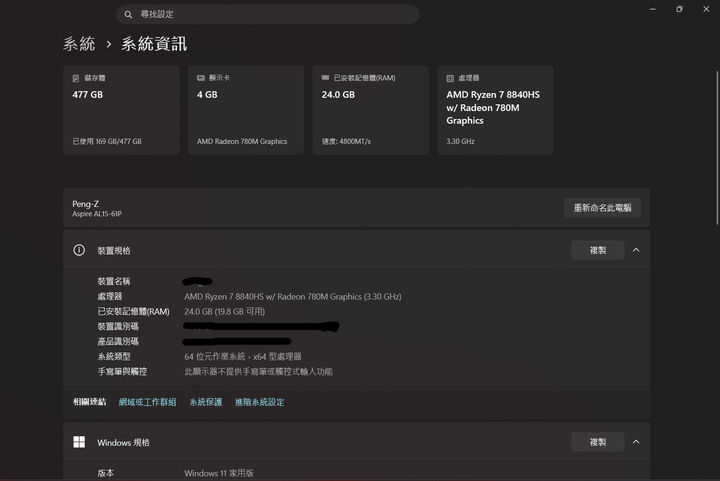The image size is (720, 481).
Task: Collapse the Windows 規格 section chevron
Action: coord(636,442)
